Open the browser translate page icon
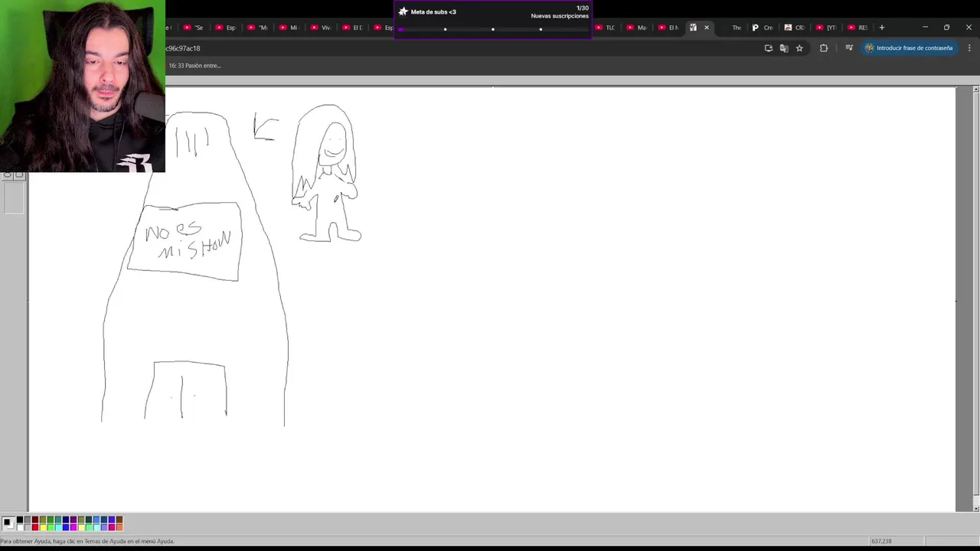 click(x=784, y=48)
